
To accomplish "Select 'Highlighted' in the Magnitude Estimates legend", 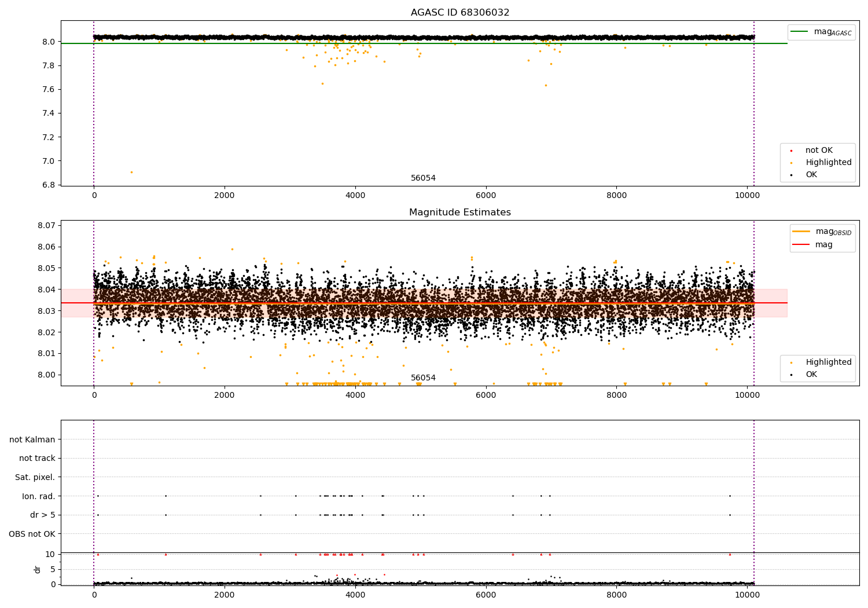I will pos(828,362).
